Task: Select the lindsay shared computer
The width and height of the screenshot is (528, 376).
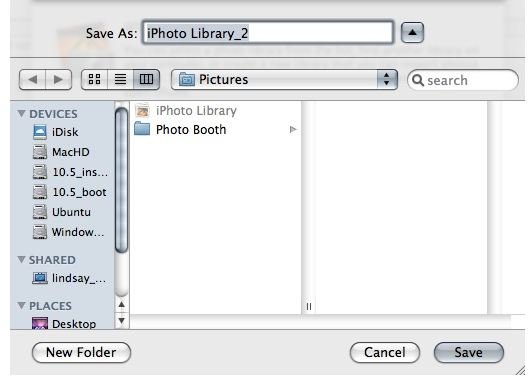Action: coord(69,278)
